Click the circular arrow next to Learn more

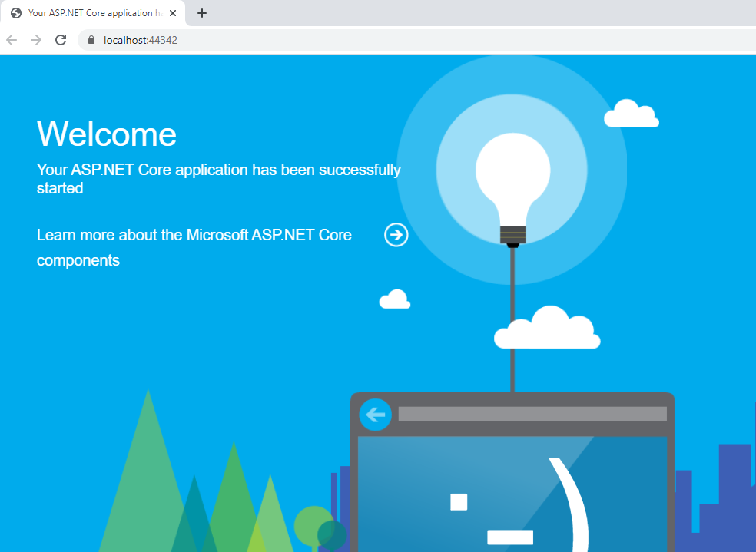[396, 235]
